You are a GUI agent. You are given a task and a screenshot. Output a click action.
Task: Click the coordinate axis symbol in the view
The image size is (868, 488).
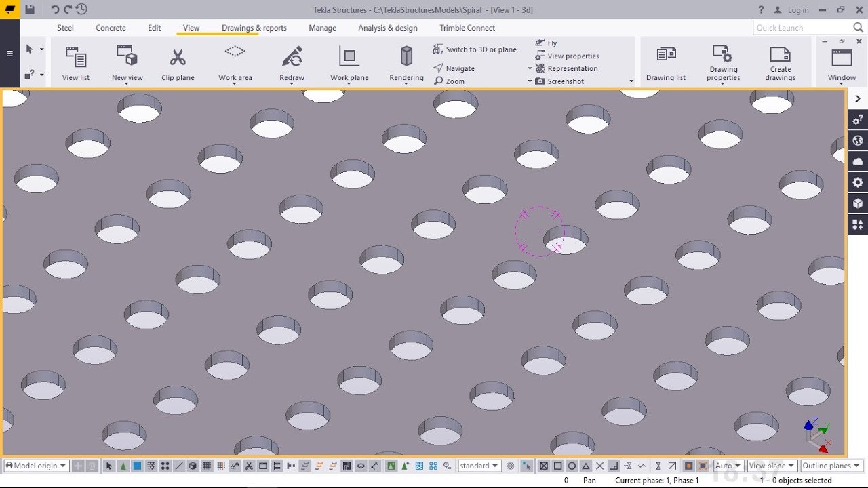click(x=817, y=434)
